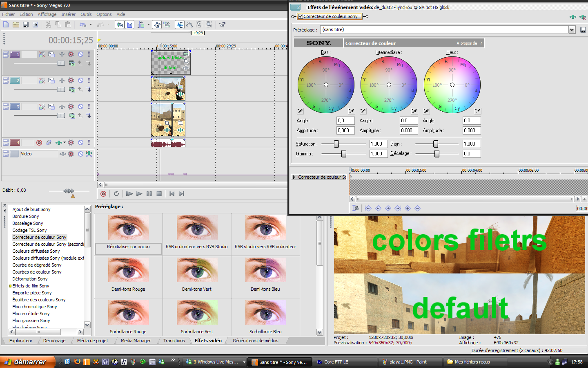Cut selection with the scissors icon

coord(48,25)
